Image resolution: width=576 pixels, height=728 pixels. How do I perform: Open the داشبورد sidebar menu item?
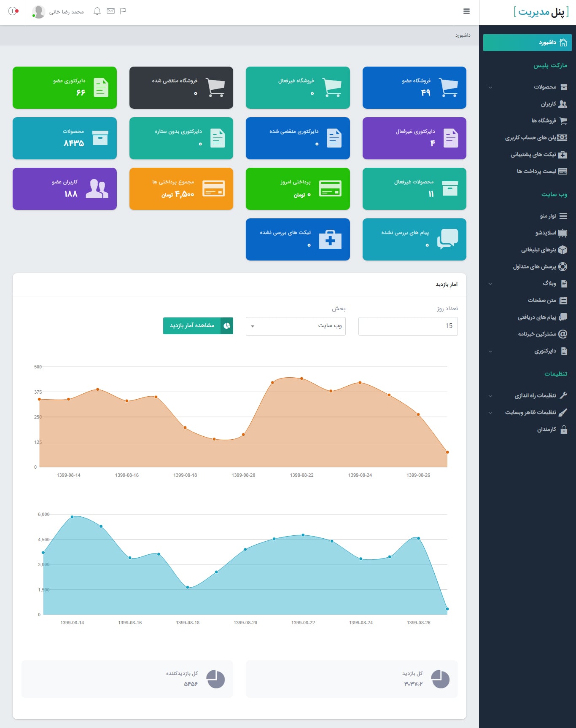coord(528,43)
